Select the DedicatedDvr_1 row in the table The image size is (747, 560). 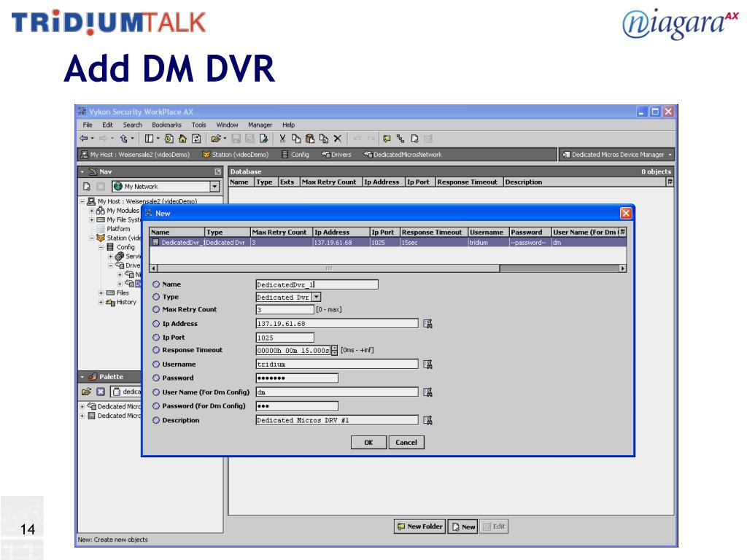click(388, 242)
